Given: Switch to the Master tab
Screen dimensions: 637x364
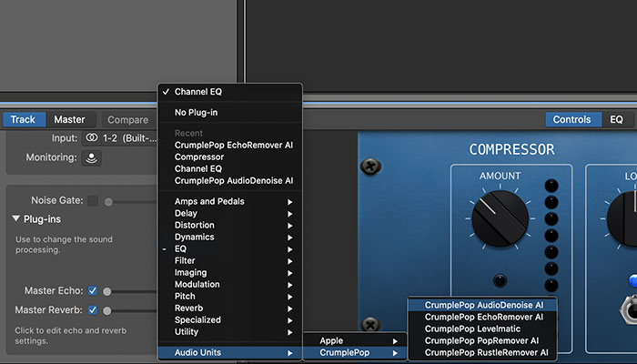Looking at the screenshot, I should click(x=70, y=119).
